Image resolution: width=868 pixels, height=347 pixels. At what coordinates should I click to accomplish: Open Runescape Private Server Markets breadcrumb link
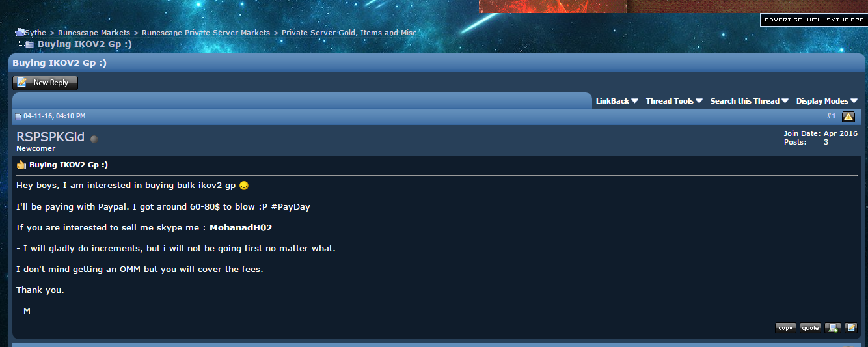click(x=206, y=33)
